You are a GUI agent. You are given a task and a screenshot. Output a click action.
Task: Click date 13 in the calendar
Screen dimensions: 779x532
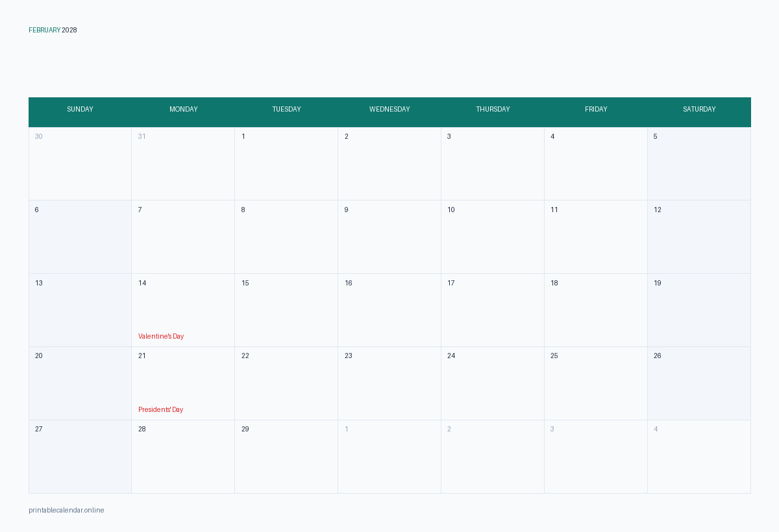coord(80,310)
